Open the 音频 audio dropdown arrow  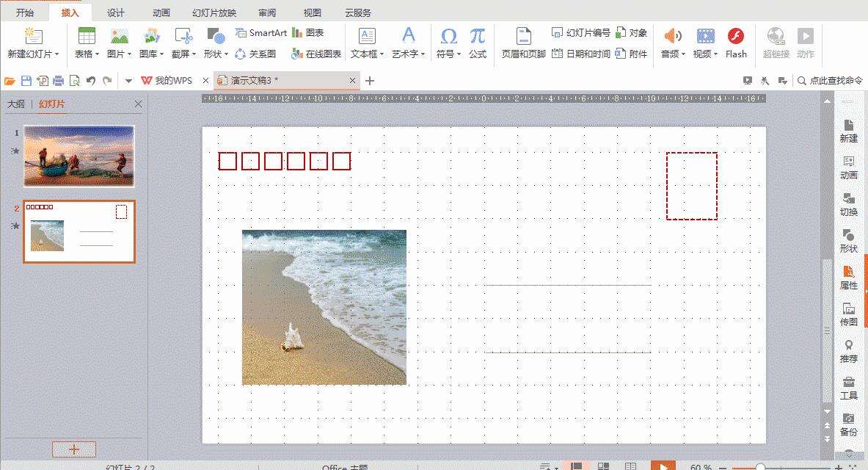[x=682, y=53]
